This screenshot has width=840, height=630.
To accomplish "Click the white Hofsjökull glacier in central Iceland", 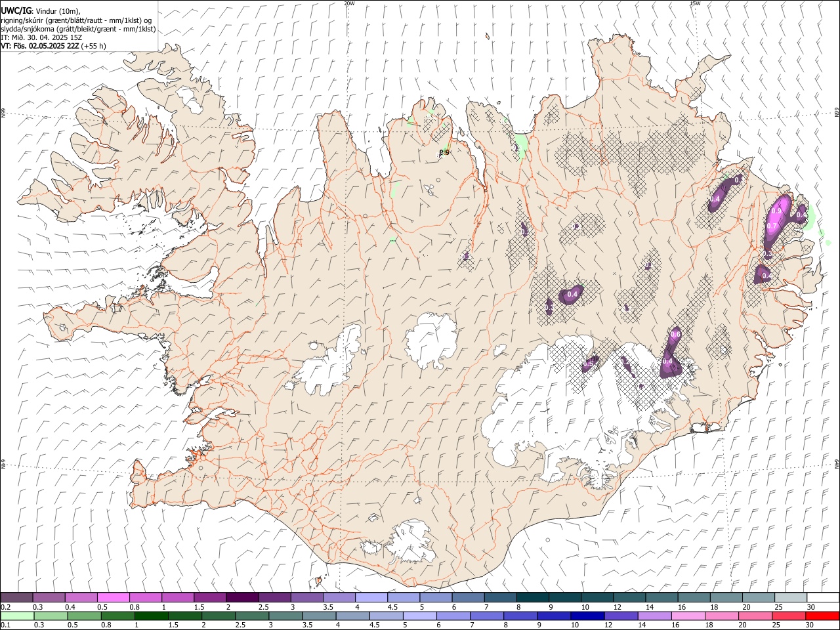I will click(x=431, y=341).
